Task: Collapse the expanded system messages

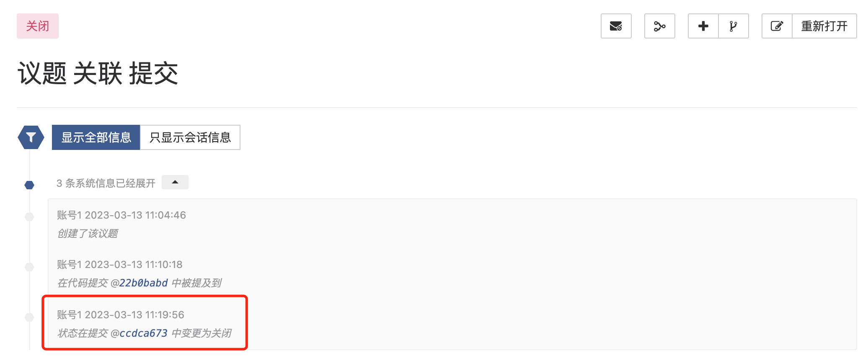Action: (x=175, y=182)
